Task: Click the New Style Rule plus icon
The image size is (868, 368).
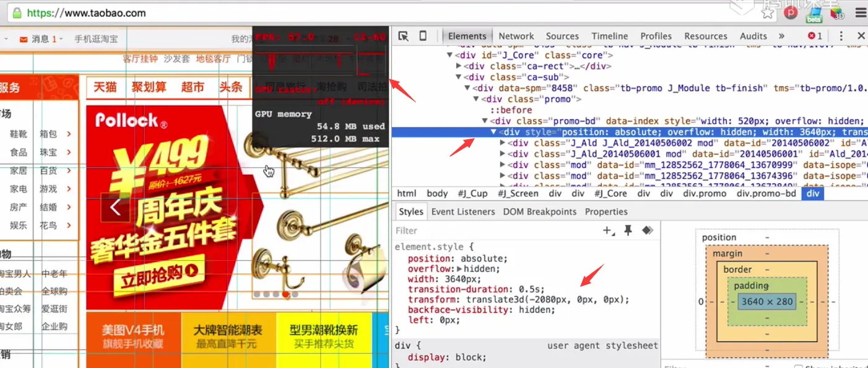Action: click(609, 230)
